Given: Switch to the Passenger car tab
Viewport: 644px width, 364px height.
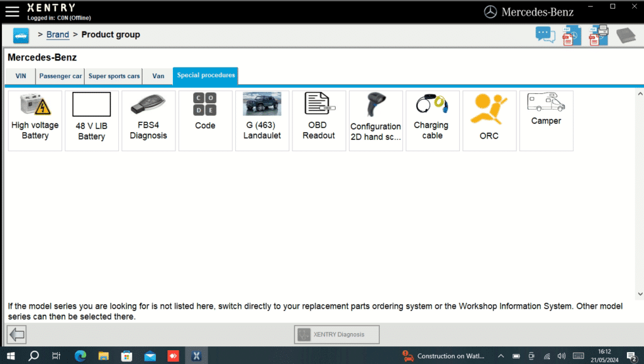Looking at the screenshot, I should [60, 76].
